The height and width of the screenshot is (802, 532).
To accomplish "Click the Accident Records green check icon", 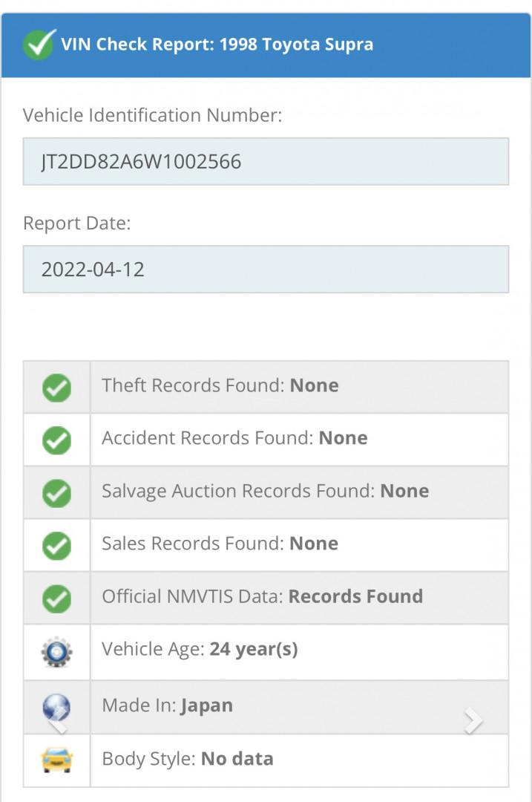I will (56, 440).
